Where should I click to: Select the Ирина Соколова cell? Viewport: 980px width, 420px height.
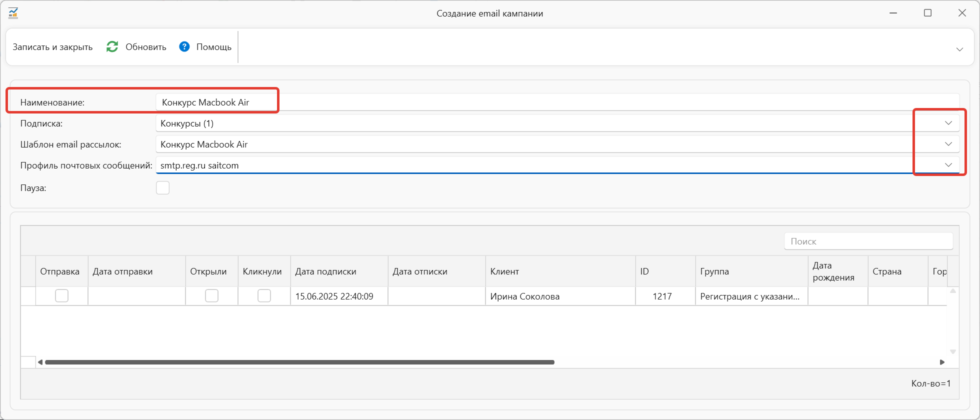point(560,296)
